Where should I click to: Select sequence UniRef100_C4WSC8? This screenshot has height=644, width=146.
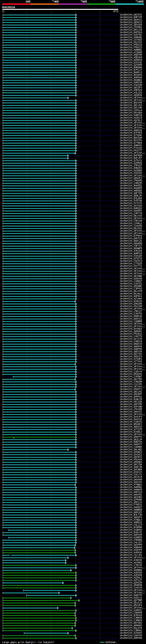[x=131, y=342]
